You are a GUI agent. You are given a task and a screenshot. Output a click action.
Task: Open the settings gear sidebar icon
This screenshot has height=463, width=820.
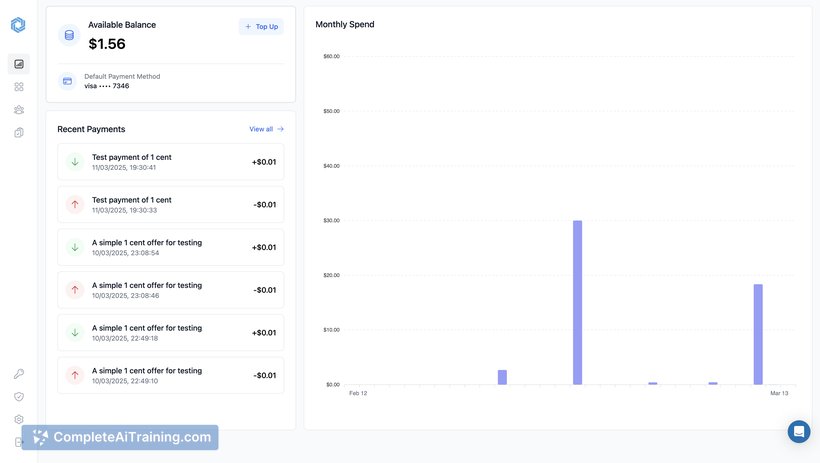coord(19,419)
